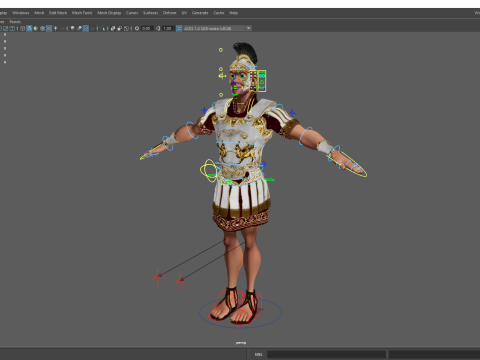Select the yellow circle control above the helmet
Viewport: 480px width, 360px height.
coord(221,50)
